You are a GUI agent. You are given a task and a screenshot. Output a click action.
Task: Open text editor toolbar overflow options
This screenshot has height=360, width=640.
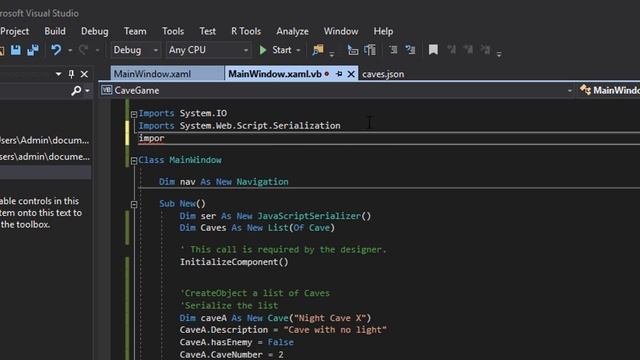tap(499, 53)
